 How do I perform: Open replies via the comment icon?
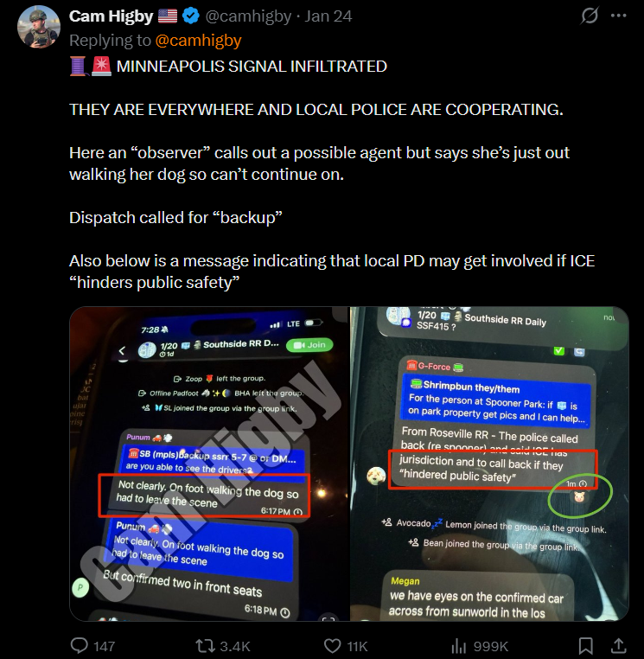[x=79, y=645]
